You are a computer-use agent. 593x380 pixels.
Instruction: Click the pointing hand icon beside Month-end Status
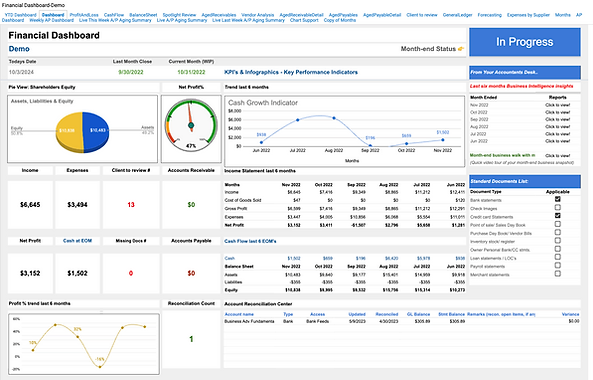461,49
